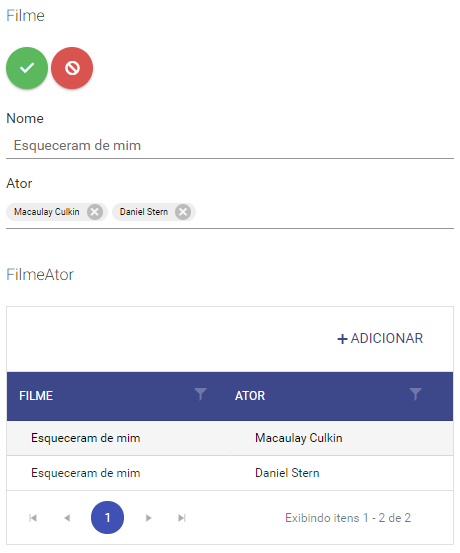
Task: Click the red cancel circle button
Action: (x=72, y=68)
